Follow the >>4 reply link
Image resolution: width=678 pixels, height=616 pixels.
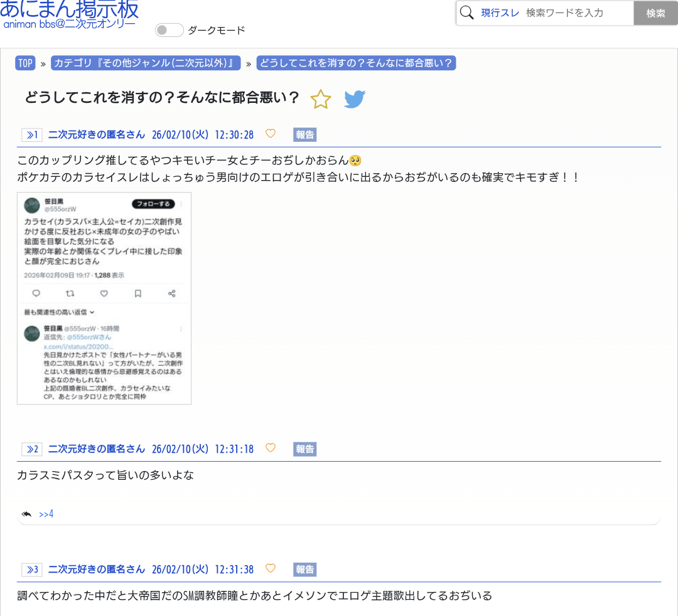tap(46, 514)
